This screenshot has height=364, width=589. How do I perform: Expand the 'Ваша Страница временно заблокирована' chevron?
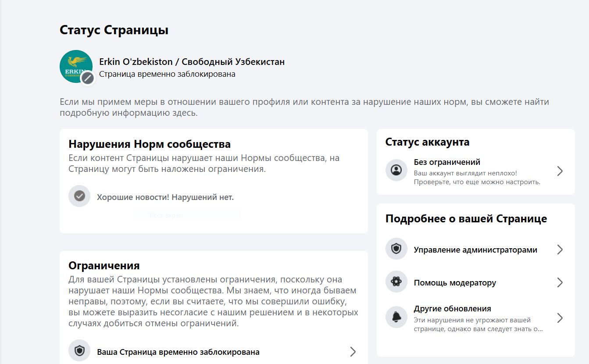[353, 352]
